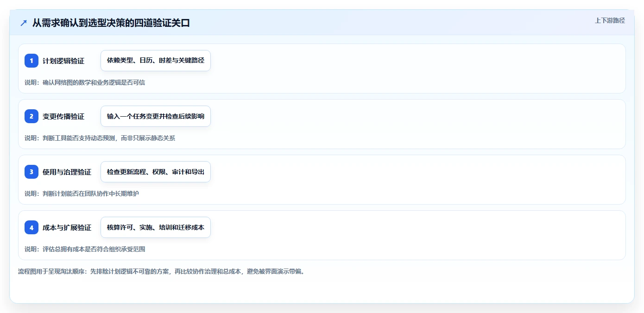Select the 检查更新流程、权限、审计和导出 chip
Image resolution: width=644 pixels, height=313 pixels.
click(x=156, y=172)
